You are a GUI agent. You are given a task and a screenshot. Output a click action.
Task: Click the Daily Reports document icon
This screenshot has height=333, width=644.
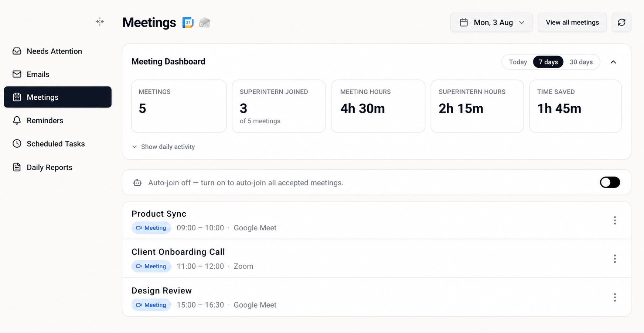[17, 167]
